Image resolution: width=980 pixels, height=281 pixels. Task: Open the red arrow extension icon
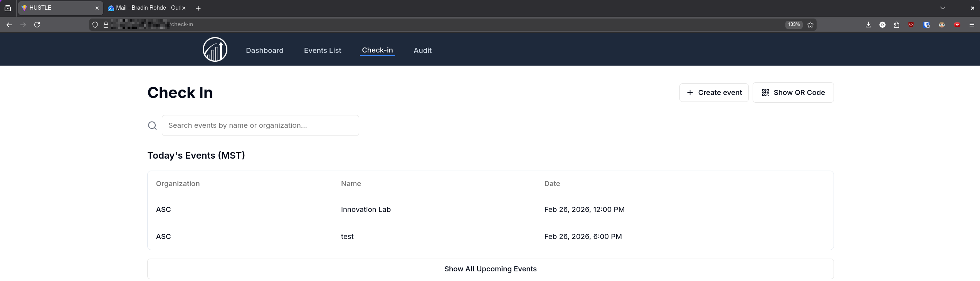[x=957, y=25]
